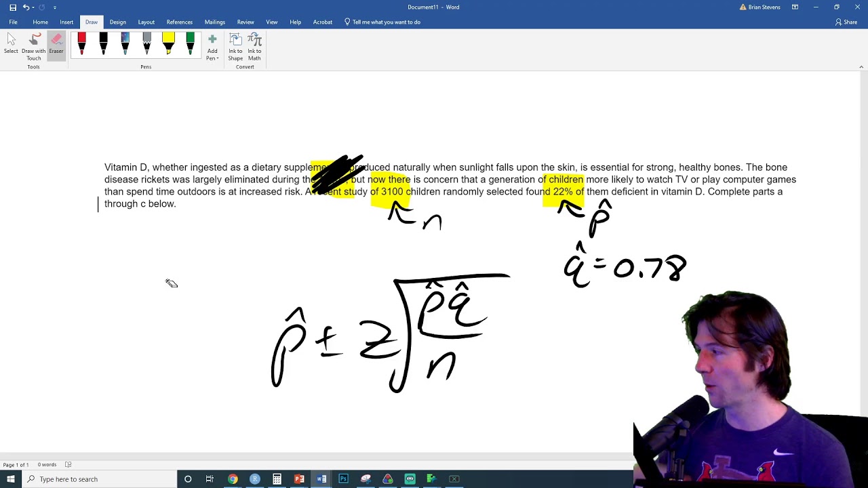Click Tell me what you want to do
Screen dimensions: 868x488
(383, 22)
